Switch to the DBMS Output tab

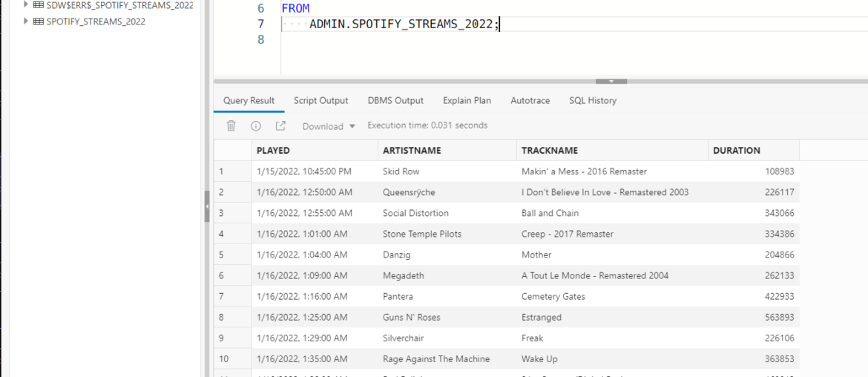pos(395,101)
